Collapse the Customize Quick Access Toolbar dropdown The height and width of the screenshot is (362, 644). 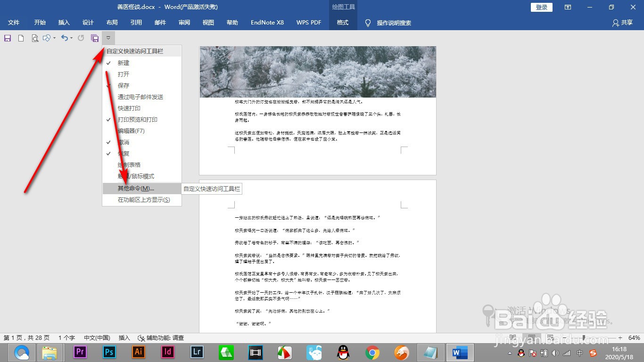(108, 38)
